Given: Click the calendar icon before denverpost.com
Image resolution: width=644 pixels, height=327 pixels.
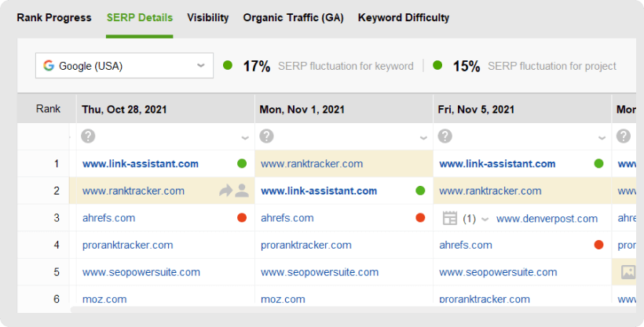Looking at the screenshot, I should point(450,218).
